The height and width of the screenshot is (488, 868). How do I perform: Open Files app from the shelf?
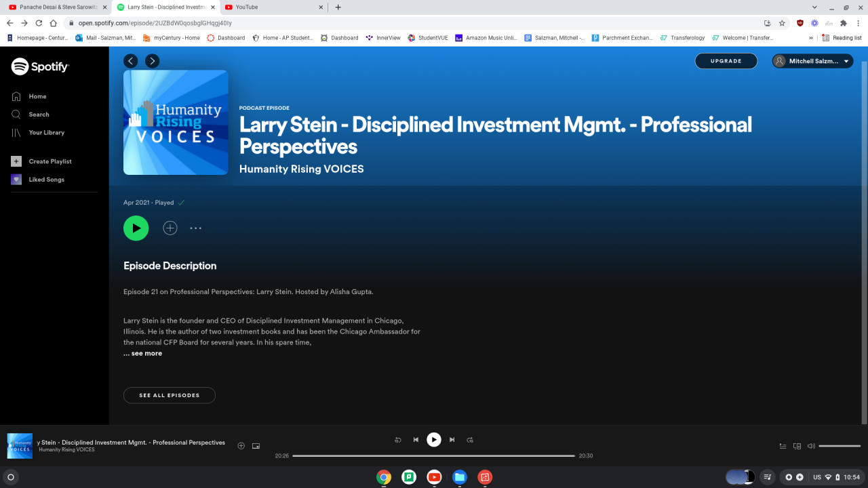(460, 477)
